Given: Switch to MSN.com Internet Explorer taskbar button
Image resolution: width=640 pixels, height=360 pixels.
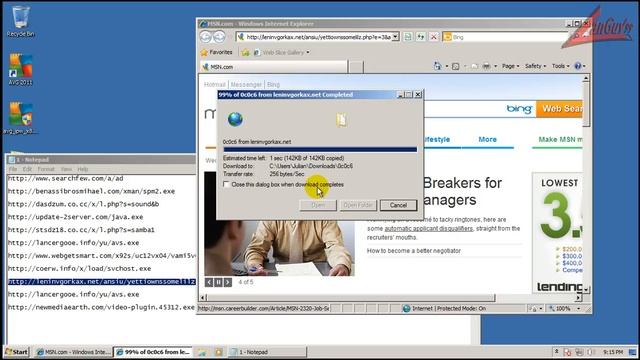Looking at the screenshot, I should click(73, 352).
